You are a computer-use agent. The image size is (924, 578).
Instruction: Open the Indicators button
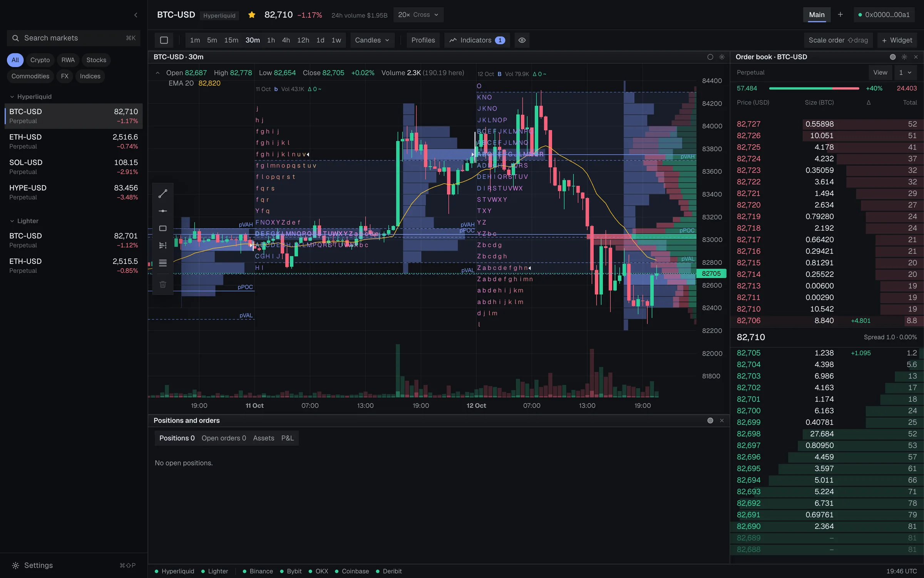(477, 40)
